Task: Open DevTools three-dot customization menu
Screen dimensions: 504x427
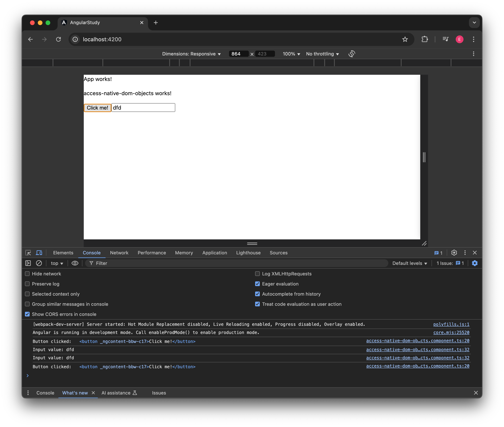Action: click(465, 253)
